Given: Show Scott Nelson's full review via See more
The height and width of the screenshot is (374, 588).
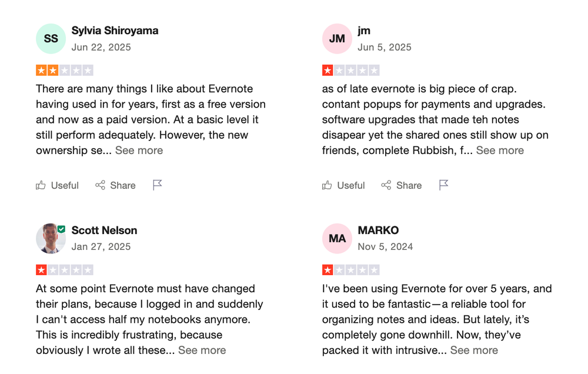Looking at the screenshot, I should (x=202, y=350).
